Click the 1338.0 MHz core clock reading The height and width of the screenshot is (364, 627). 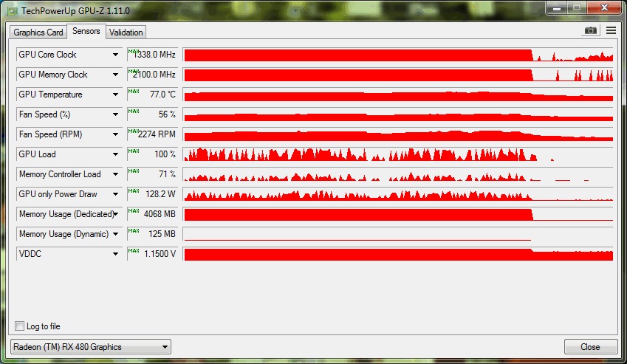click(152, 55)
